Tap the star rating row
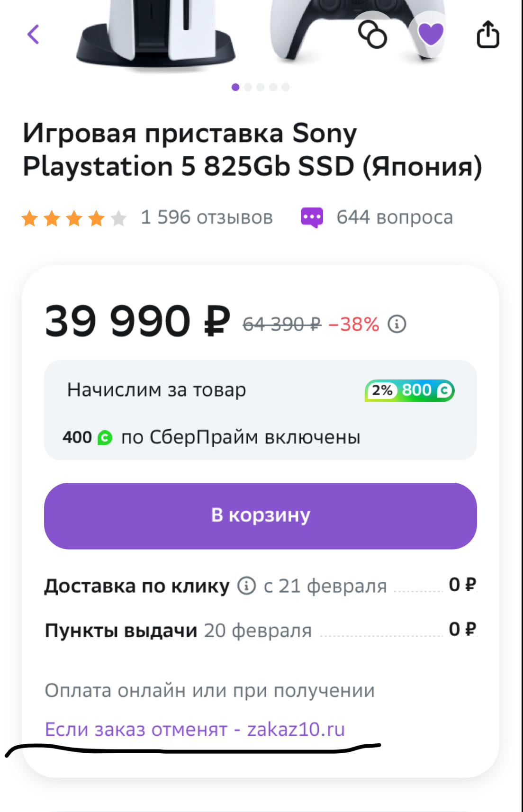Image resolution: width=523 pixels, height=812 pixels. pos(74,218)
